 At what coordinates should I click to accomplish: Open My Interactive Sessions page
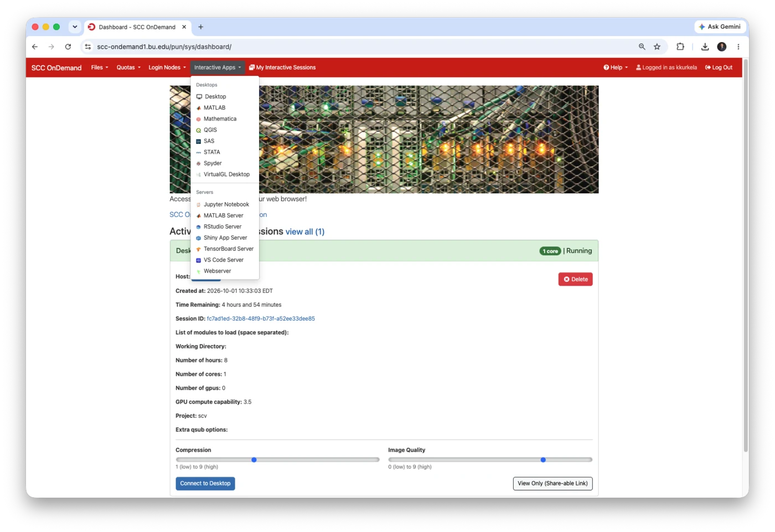[282, 68]
